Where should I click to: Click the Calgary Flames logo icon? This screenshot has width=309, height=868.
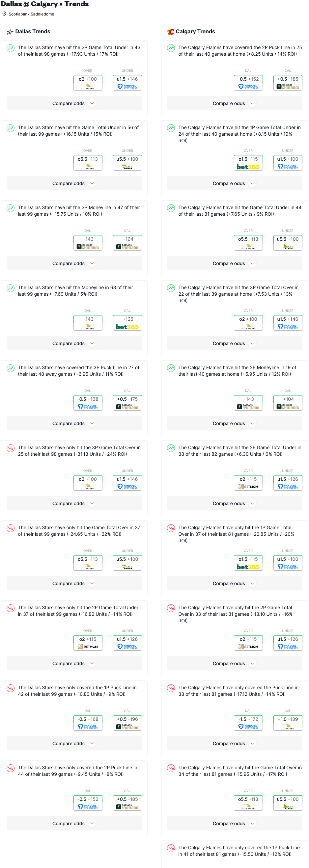click(x=171, y=32)
